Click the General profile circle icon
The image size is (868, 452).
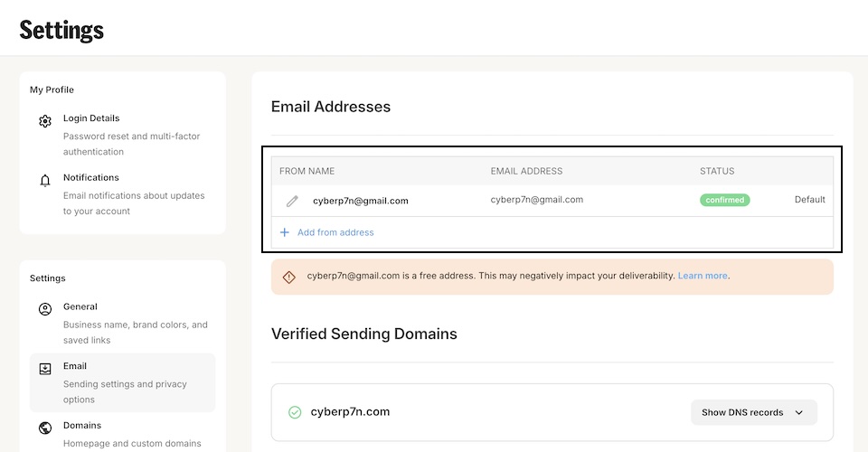pyautogui.click(x=45, y=309)
